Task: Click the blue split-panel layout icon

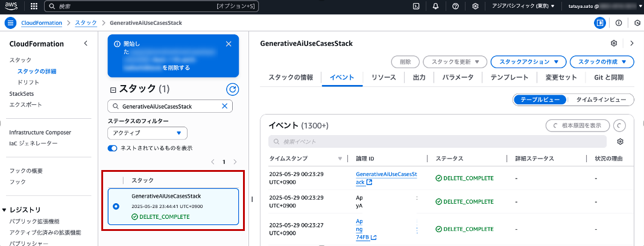Action: (600, 23)
